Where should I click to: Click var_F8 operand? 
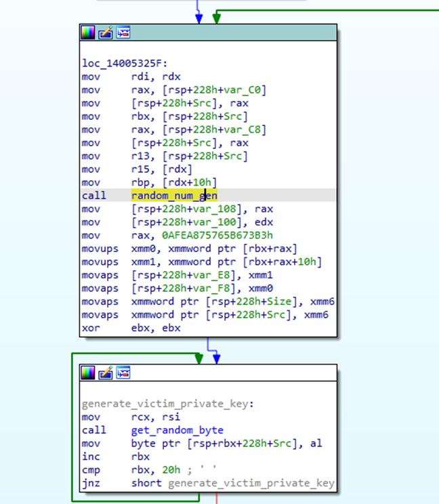[211, 289]
